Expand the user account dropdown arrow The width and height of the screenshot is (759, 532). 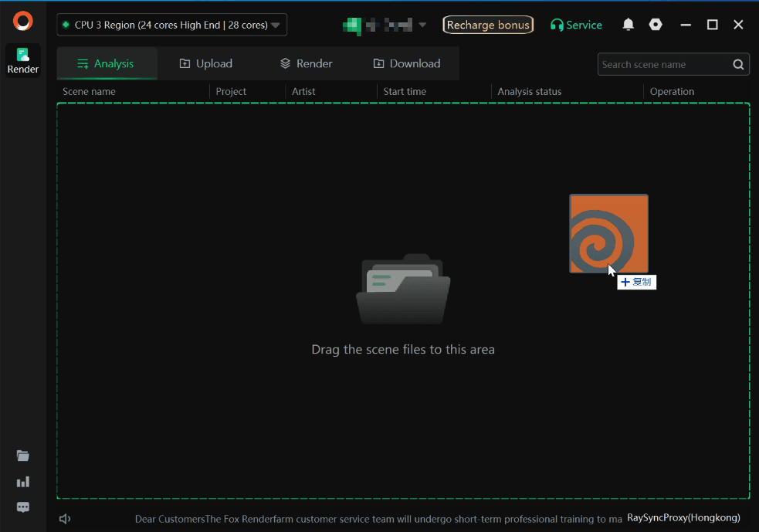pyautogui.click(x=422, y=25)
